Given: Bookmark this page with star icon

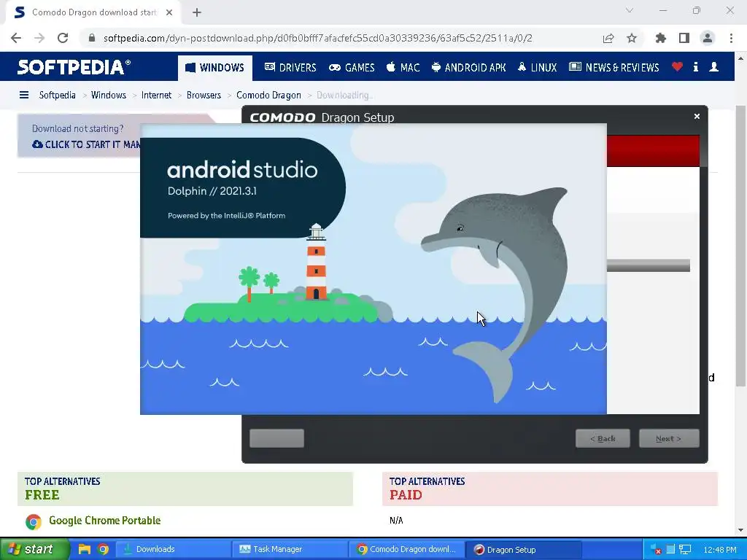Looking at the screenshot, I should click(632, 38).
